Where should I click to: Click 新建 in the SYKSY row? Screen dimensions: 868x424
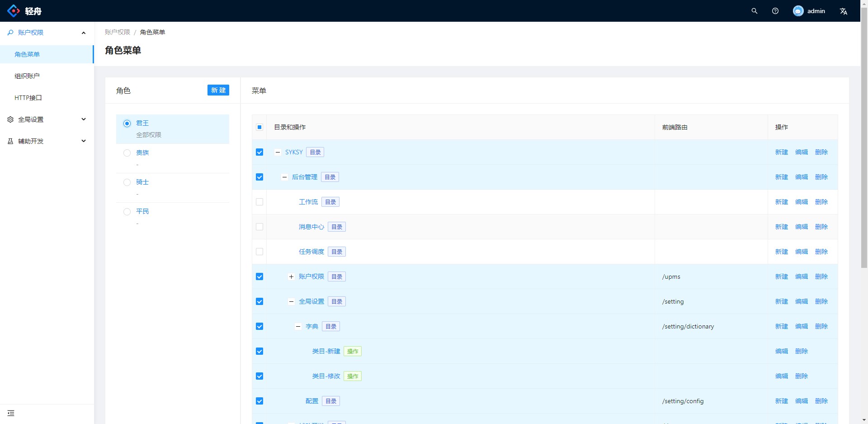(x=782, y=152)
